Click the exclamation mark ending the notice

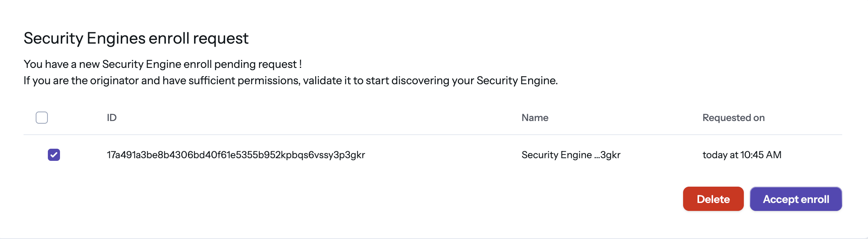pos(300,64)
